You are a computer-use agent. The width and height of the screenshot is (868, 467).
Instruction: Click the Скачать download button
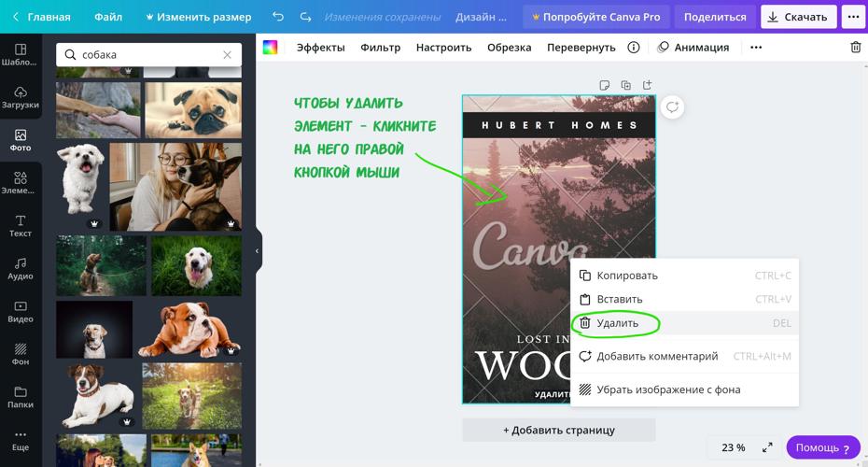[x=798, y=17]
